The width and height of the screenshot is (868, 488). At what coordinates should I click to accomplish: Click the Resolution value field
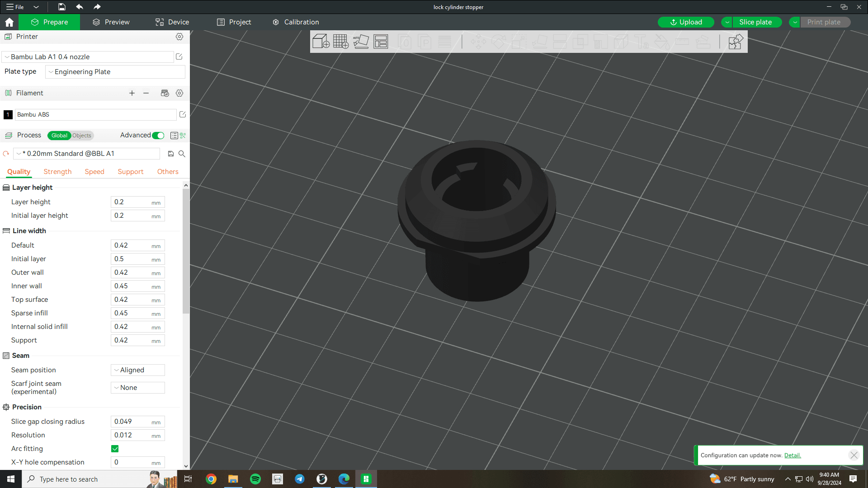[x=138, y=435]
